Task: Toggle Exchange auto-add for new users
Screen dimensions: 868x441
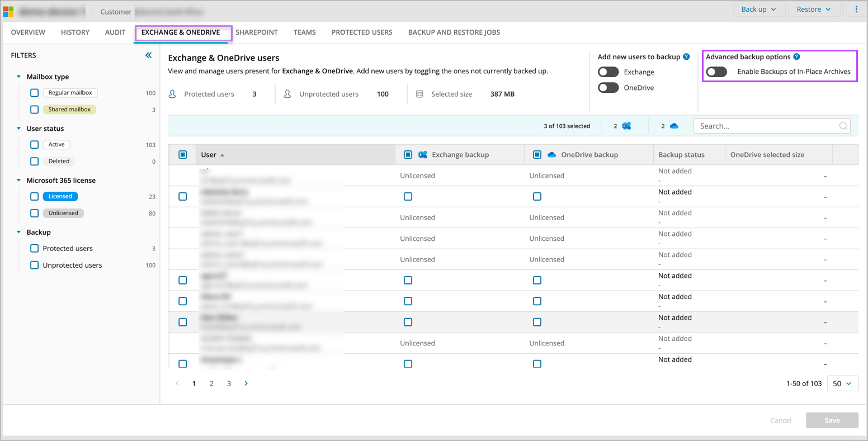Action: 608,72
